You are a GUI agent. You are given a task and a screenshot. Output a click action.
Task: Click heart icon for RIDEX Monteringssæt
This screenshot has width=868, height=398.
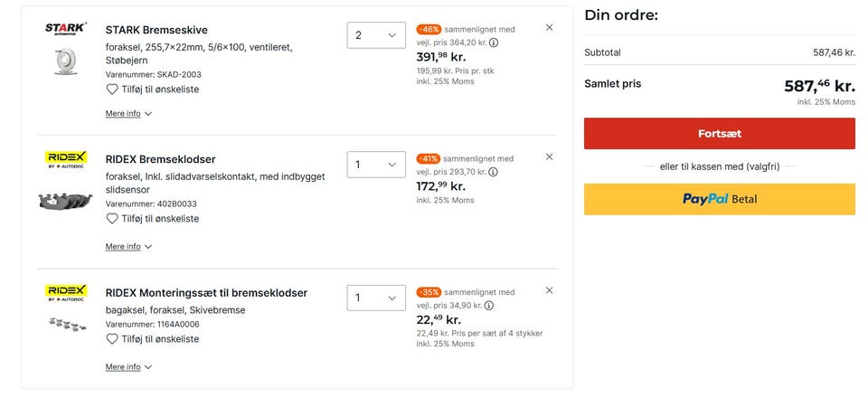[112, 339]
